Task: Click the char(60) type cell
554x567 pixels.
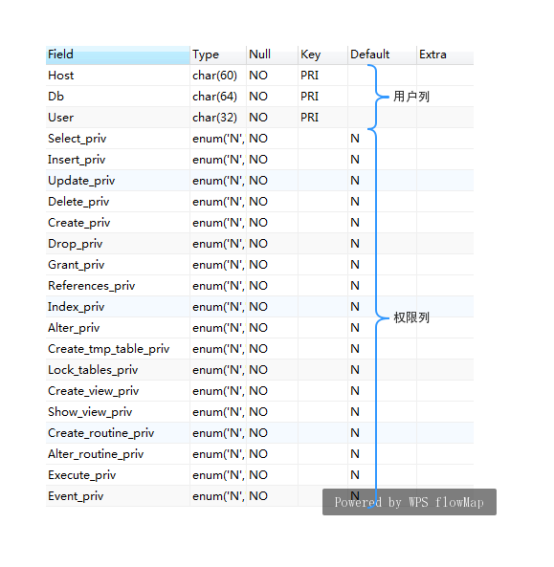Action: (218, 76)
